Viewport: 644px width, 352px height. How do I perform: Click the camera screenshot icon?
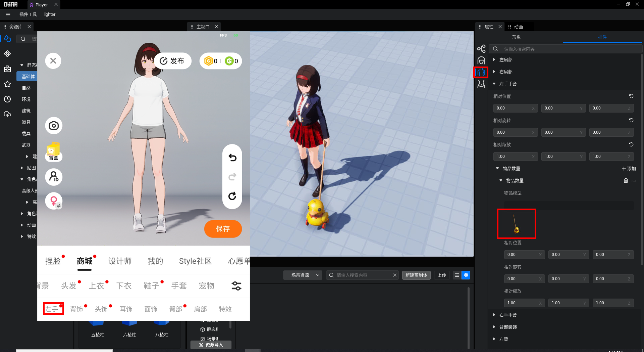tap(54, 126)
